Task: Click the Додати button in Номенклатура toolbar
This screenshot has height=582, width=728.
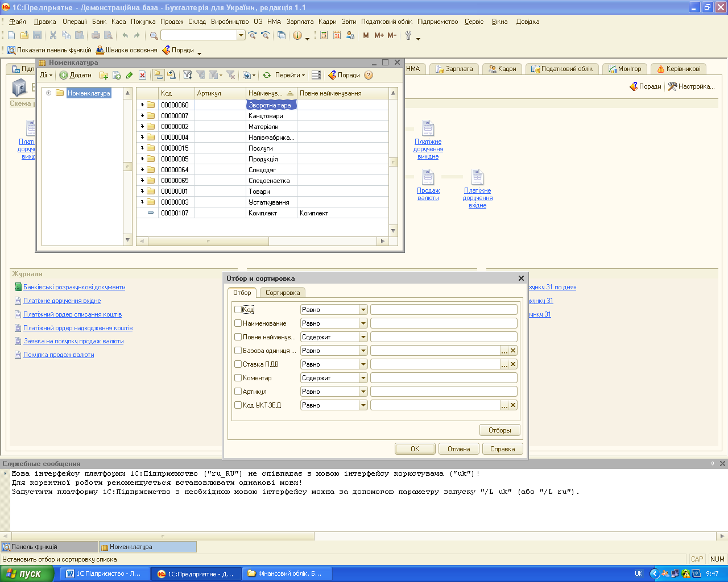Action: 76,75
